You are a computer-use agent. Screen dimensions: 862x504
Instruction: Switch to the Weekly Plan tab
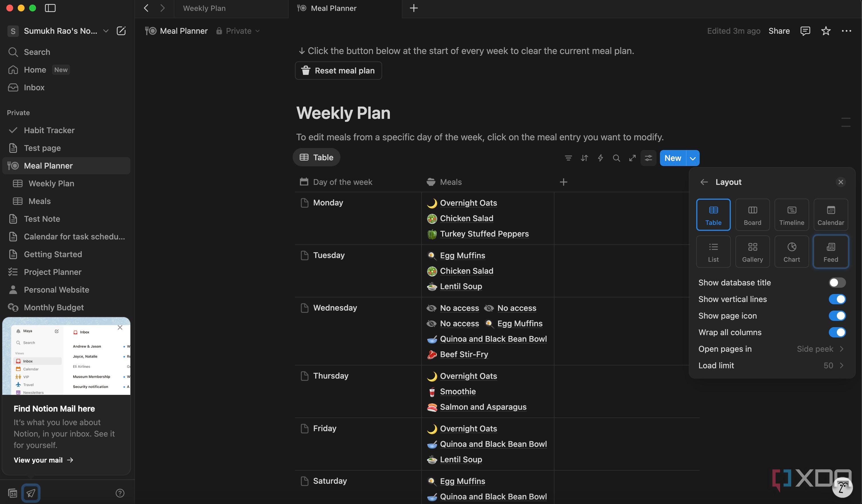tap(231, 8)
